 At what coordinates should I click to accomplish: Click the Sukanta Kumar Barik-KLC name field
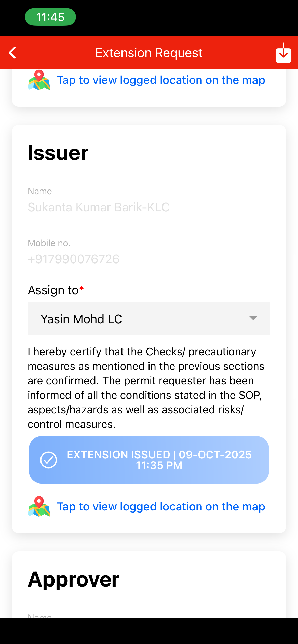tap(99, 207)
